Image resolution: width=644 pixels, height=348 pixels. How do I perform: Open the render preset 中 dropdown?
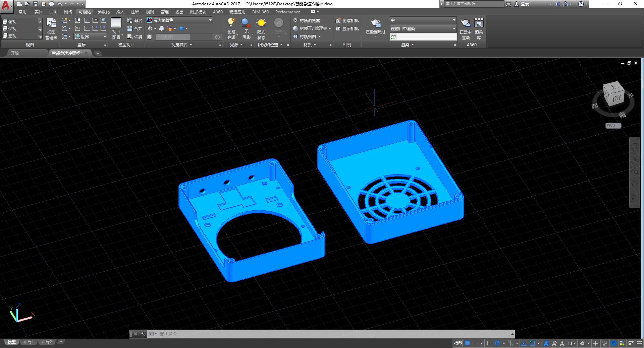(423, 20)
